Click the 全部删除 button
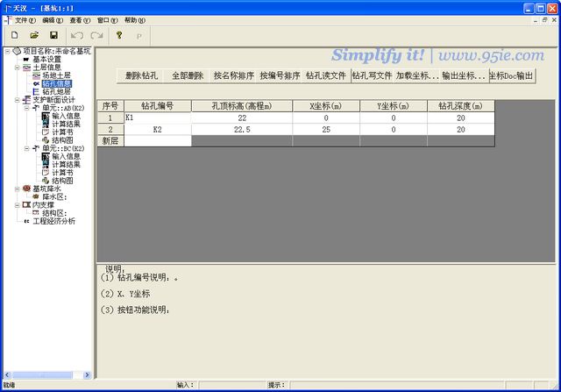Image resolution: width=561 pixels, height=392 pixels. click(x=187, y=76)
